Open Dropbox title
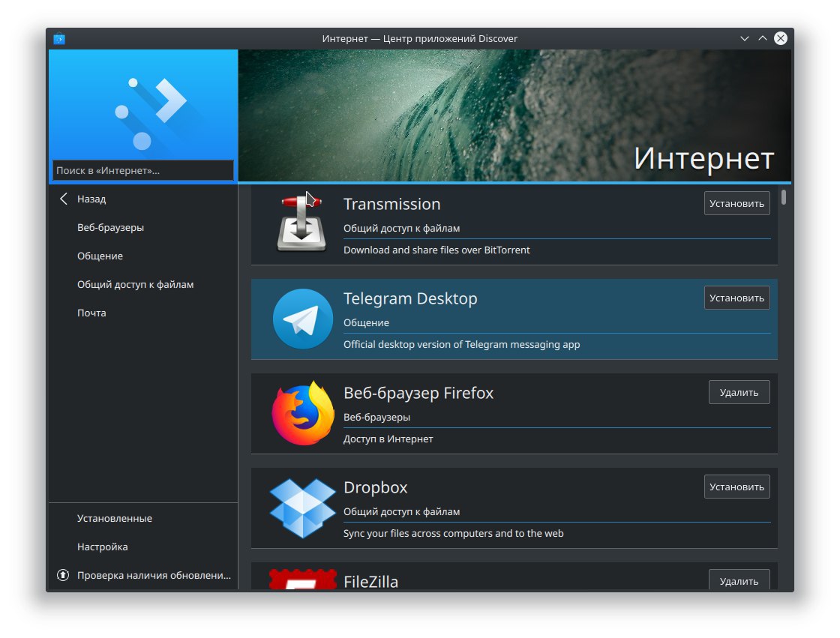The width and height of the screenshot is (840, 638). coord(376,487)
